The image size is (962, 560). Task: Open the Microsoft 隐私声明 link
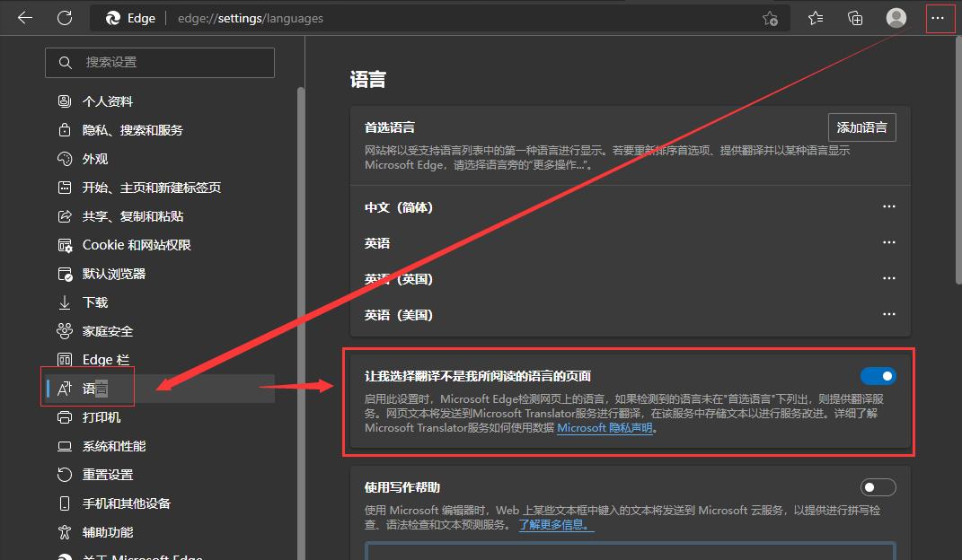(x=605, y=428)
